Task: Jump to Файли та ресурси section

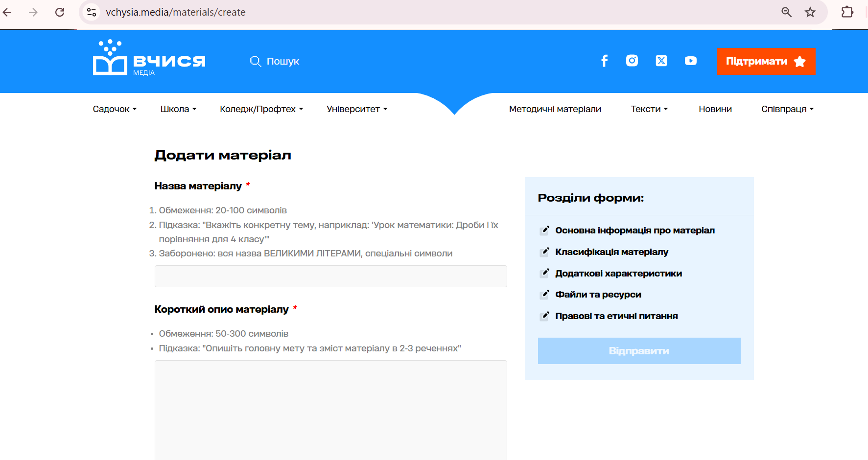Action: tap(598, 295)
